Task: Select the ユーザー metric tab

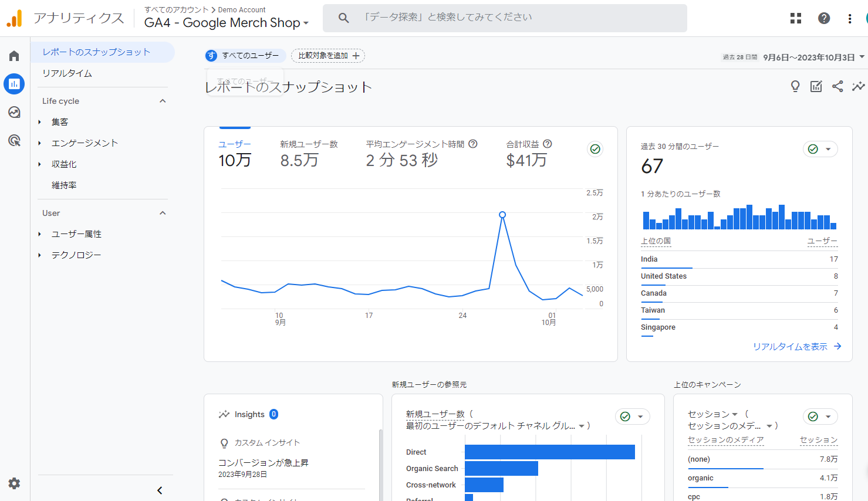Action: pyautogui.click(x=235, y=154)
